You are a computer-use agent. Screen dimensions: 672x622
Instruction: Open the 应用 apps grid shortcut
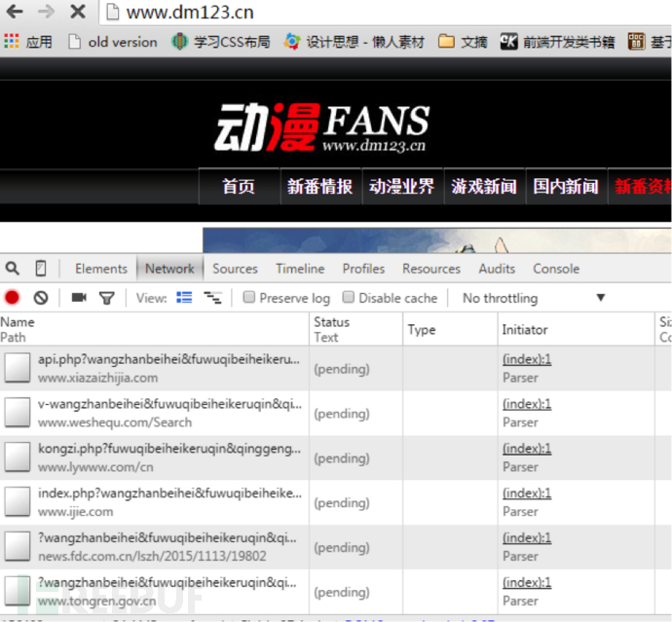coord(28,42)
